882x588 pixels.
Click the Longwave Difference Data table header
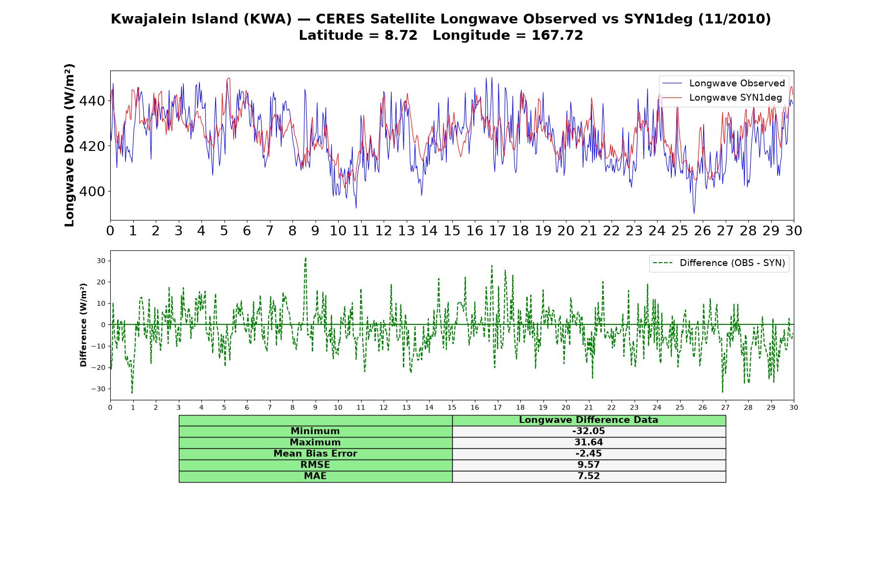point(588,420)
